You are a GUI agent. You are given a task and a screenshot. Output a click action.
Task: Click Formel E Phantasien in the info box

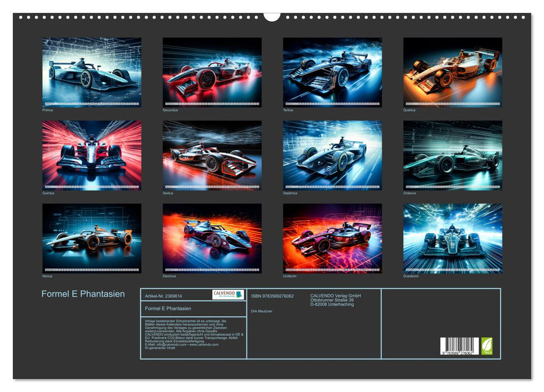pos(168,309)
